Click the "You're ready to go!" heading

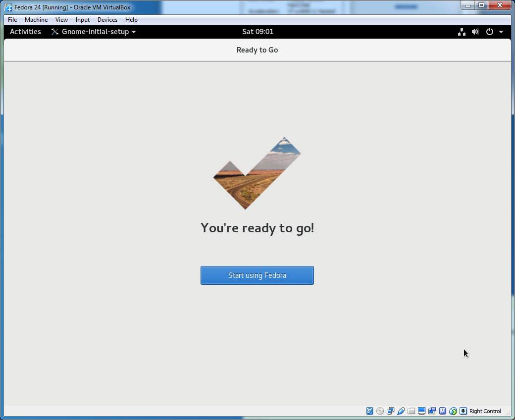(x=257, y=228)
